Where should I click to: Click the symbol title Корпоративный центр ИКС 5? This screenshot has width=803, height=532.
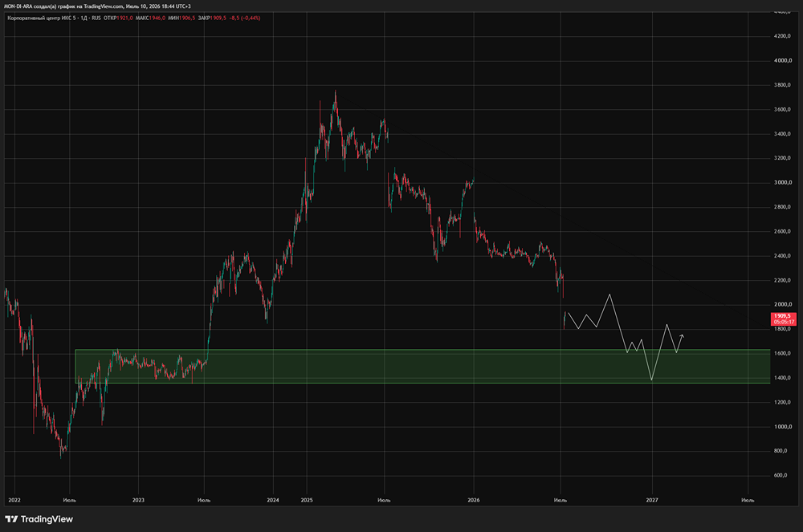click(x=41, y=18)
